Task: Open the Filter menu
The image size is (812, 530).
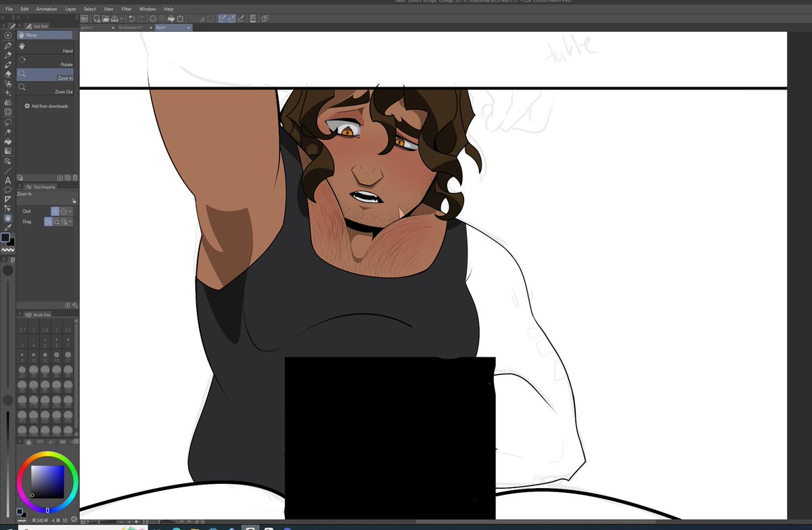Action: [127, 9]
